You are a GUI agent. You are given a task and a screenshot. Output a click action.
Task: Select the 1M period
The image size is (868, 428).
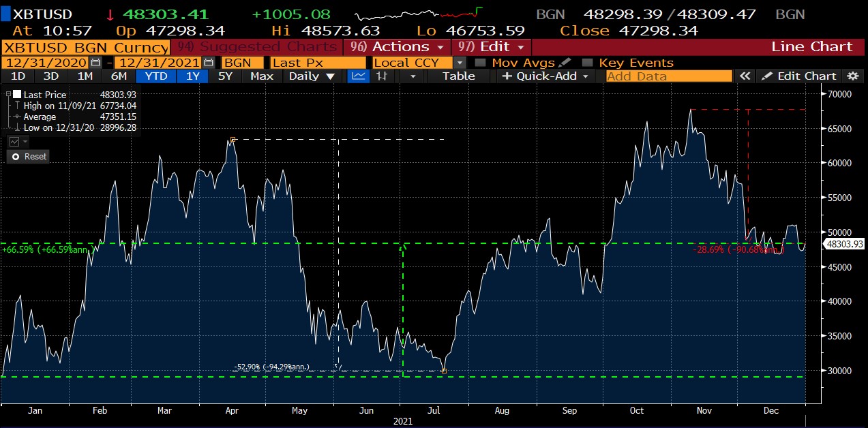[85, 76]
